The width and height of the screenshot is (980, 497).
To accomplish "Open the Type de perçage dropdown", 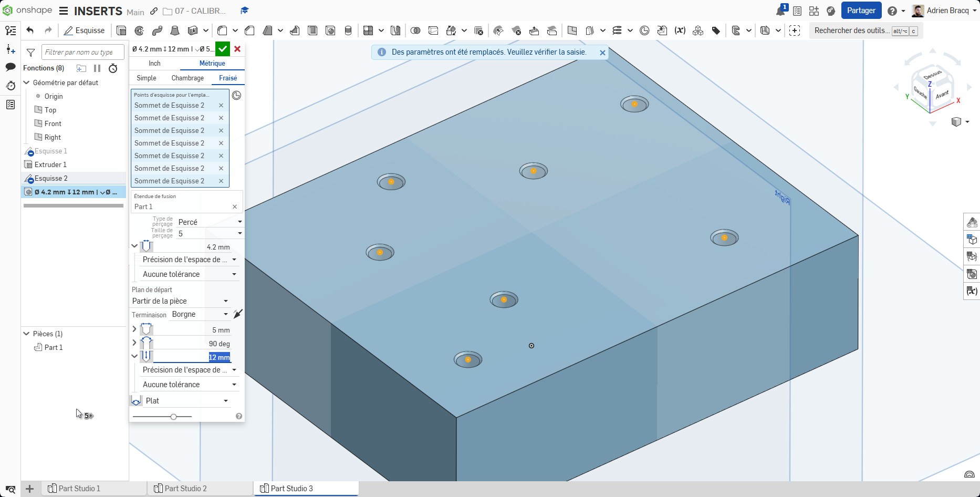I will 210,222.
